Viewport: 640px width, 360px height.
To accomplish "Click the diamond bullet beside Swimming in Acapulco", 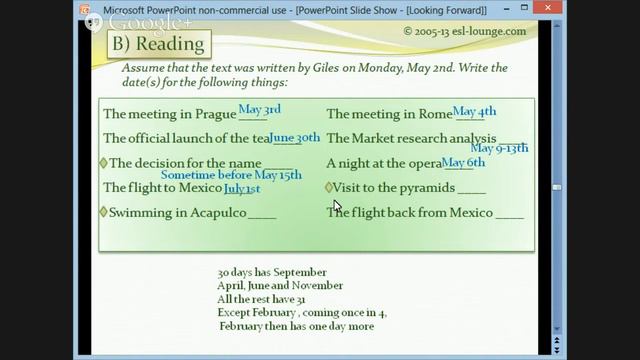I will [103, 212].
